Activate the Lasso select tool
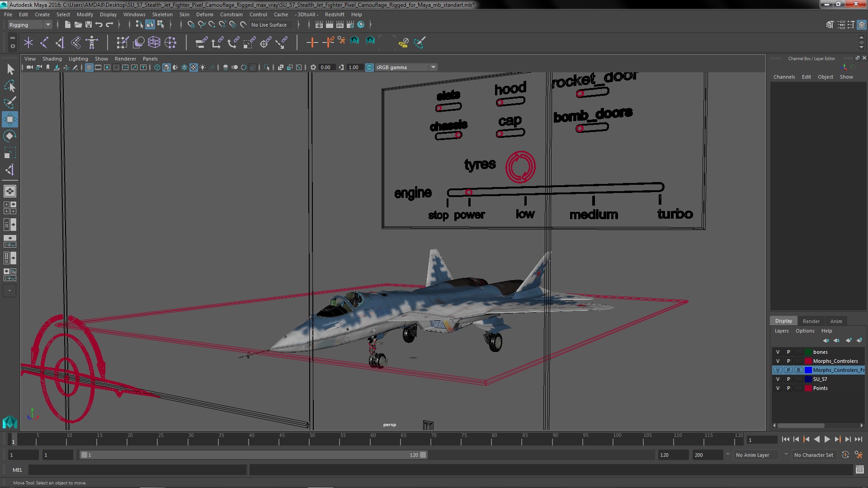 (x=10, y=86)
